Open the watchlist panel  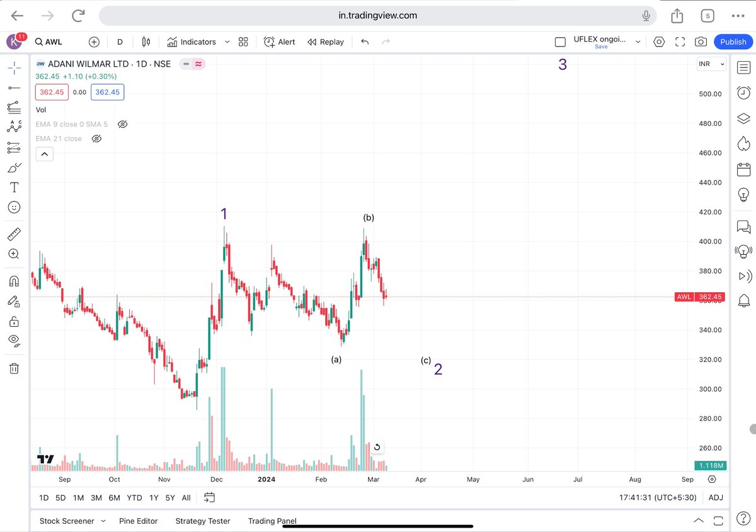tap(743, 67)
